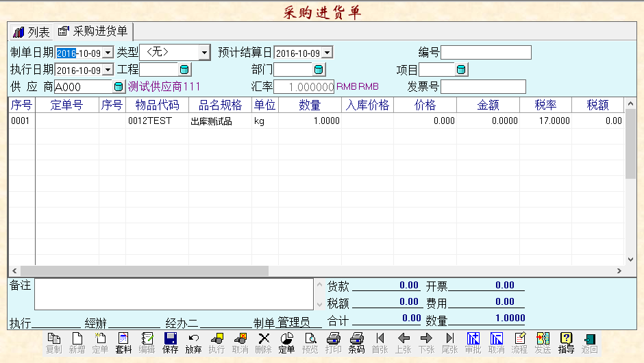Click the 品名规格 column header

click(x=220, y=105)
